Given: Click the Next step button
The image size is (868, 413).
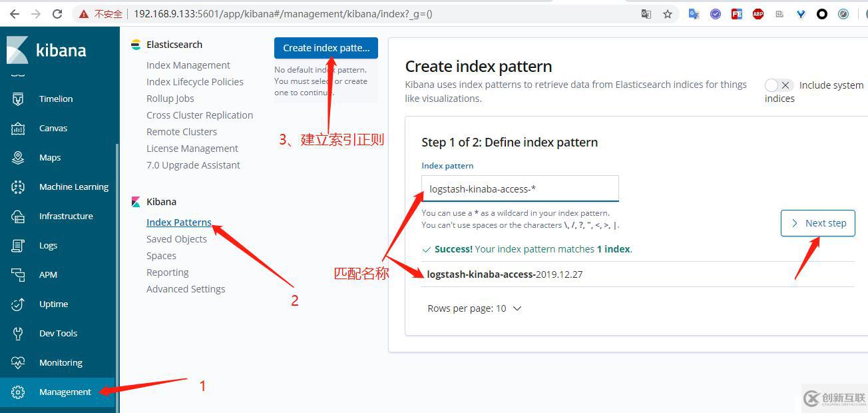Looking at the screenshot, I should (x=818, y=223).
